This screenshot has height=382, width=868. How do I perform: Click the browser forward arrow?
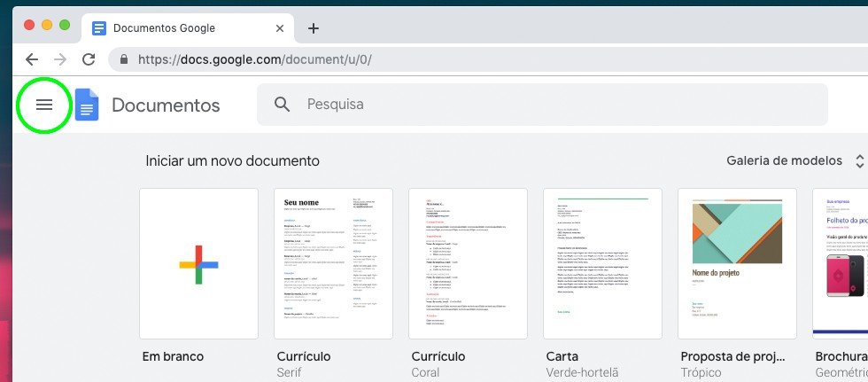pyautogui.click(x=60, y=59)
